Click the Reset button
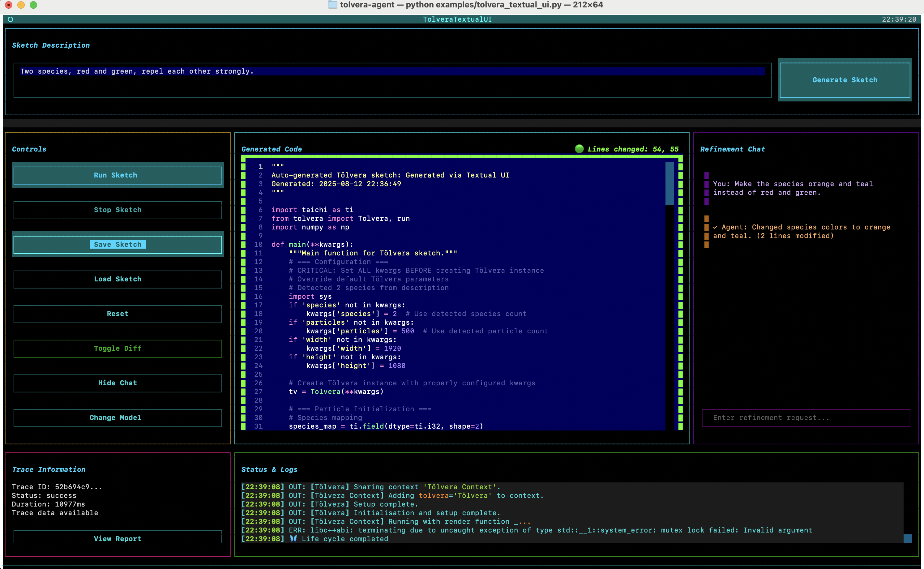Screen dimensions: 924x569 pyautogui.click(x=118, y=314)
